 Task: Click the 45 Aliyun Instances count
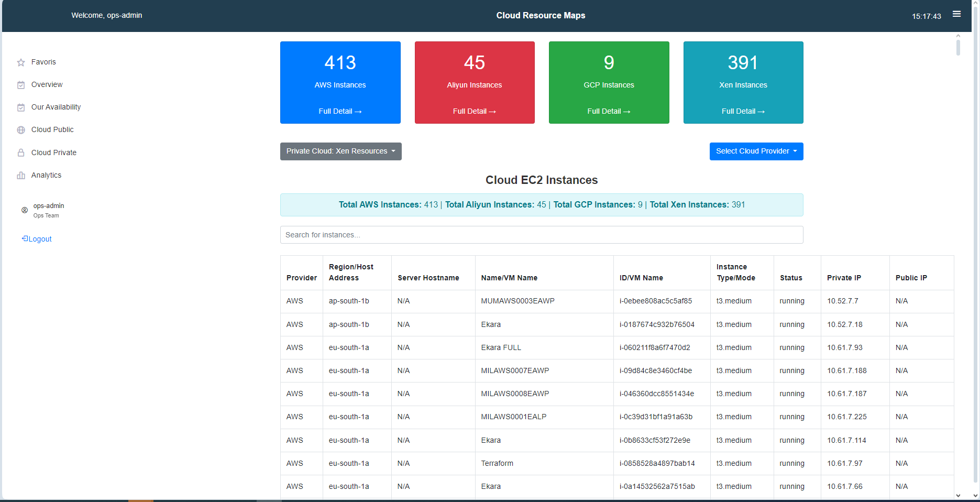coord(475,63)
